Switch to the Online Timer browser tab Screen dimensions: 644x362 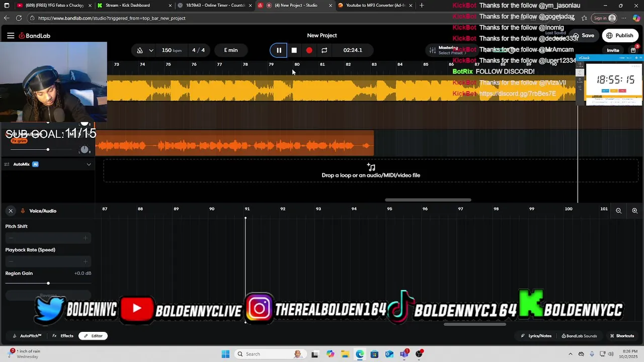(x=214, y=6)
